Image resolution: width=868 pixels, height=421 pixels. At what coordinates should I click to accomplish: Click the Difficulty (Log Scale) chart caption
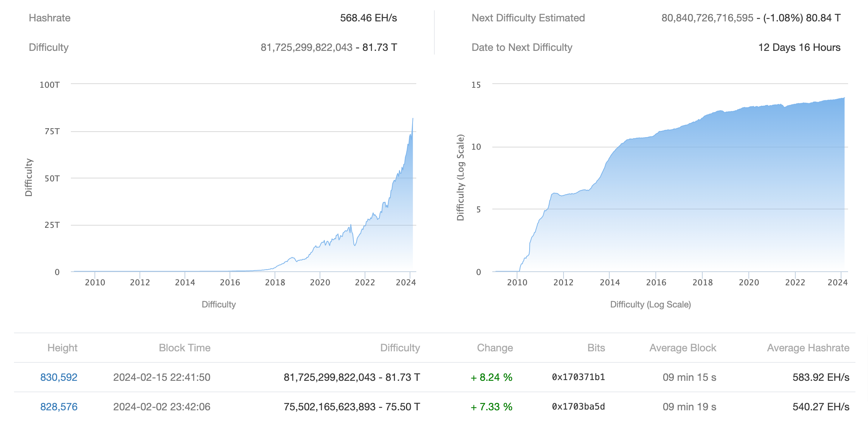(650, 305)
